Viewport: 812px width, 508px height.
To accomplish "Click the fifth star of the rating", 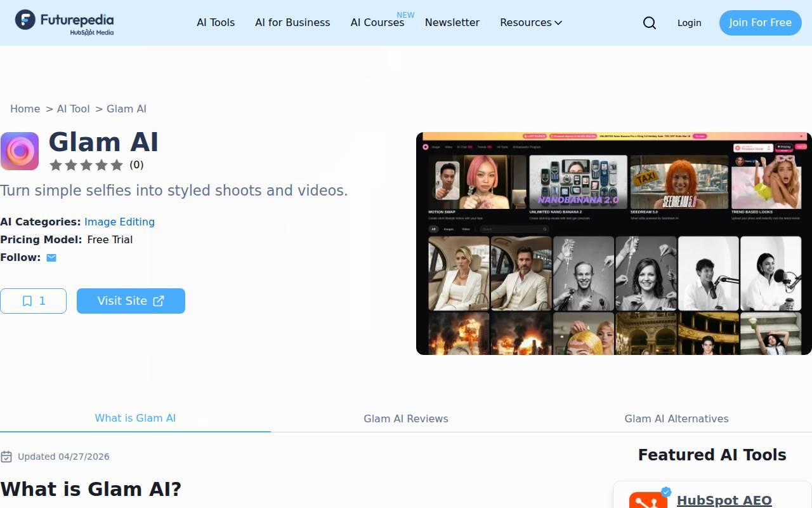I will click(117, 165).
